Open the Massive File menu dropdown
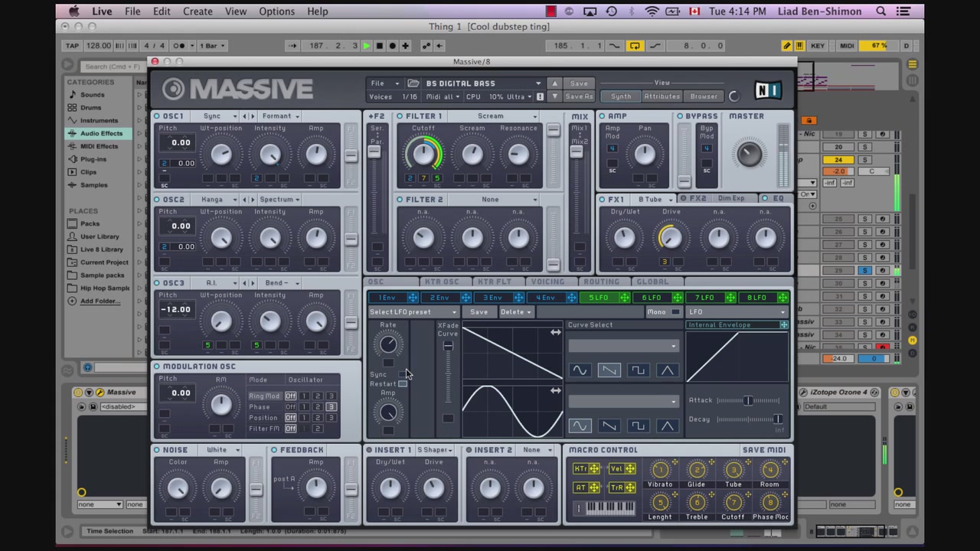980x551 pixels. point(385,83)
